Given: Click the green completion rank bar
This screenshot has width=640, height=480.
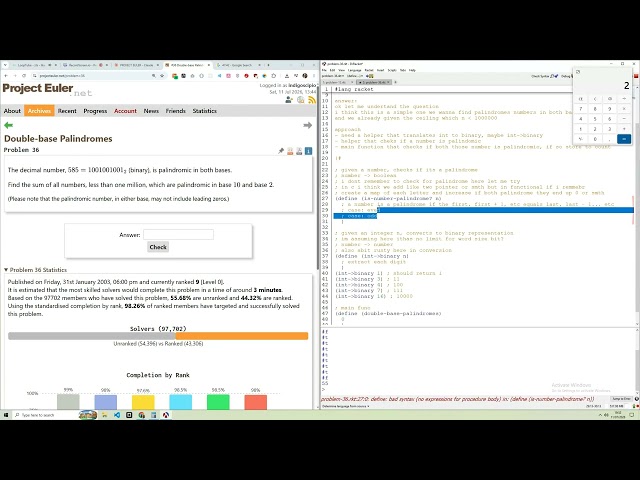Looking at the screenshot, I should (x=218, y=402).
